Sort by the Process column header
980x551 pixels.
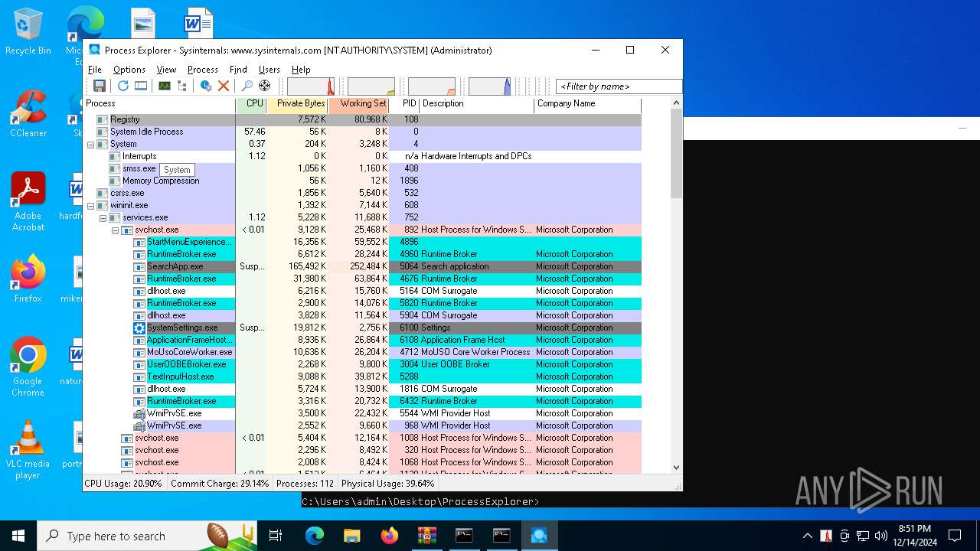pyautogui.click(x=159, y=104)
